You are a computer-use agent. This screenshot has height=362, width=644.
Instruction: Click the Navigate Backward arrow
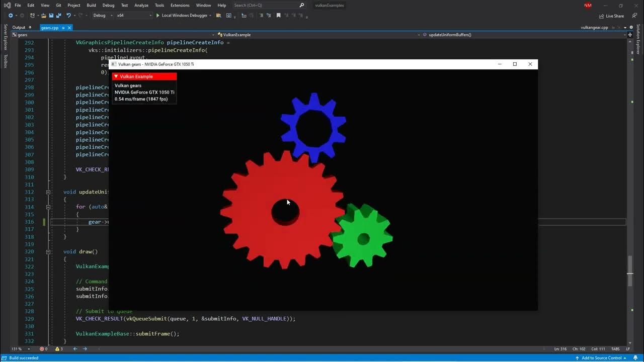pyautogui.click(x=11, y=16)
